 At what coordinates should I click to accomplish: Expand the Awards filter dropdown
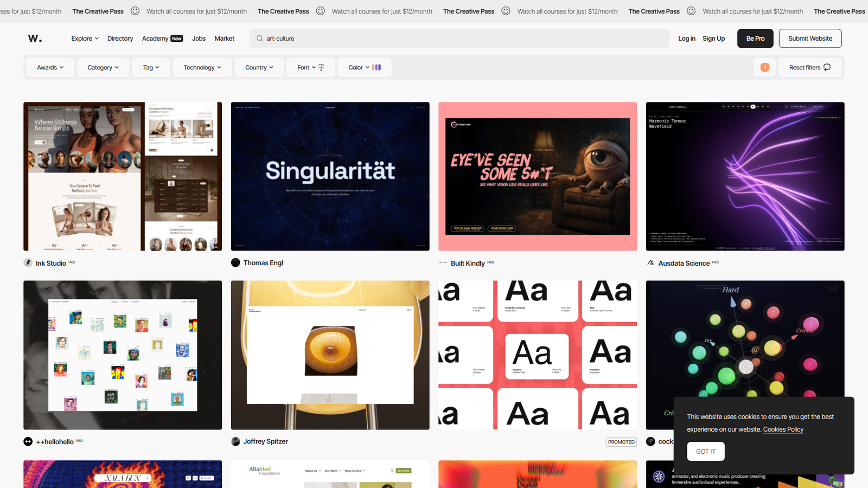(50, 67)
